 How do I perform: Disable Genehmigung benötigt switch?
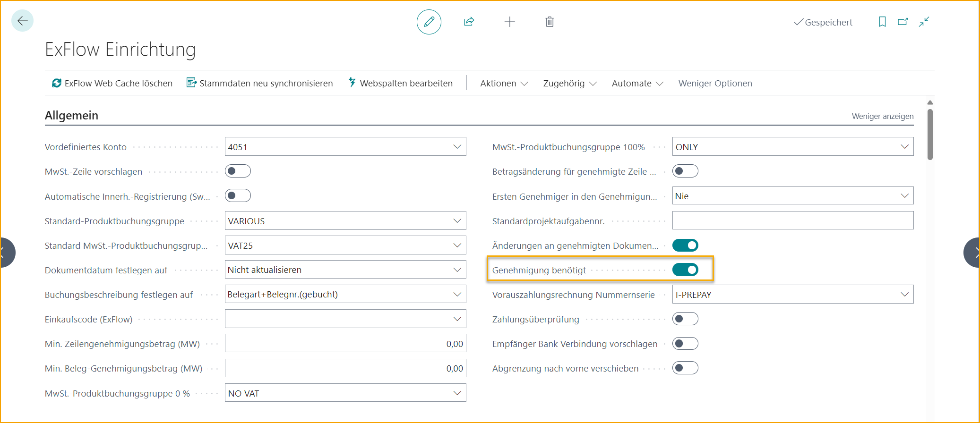[685, 270]
